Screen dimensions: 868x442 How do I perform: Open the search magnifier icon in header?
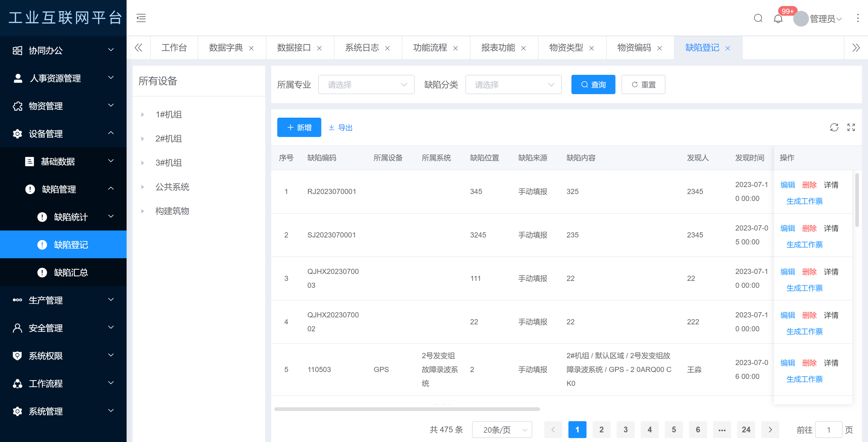pos(758,18)
